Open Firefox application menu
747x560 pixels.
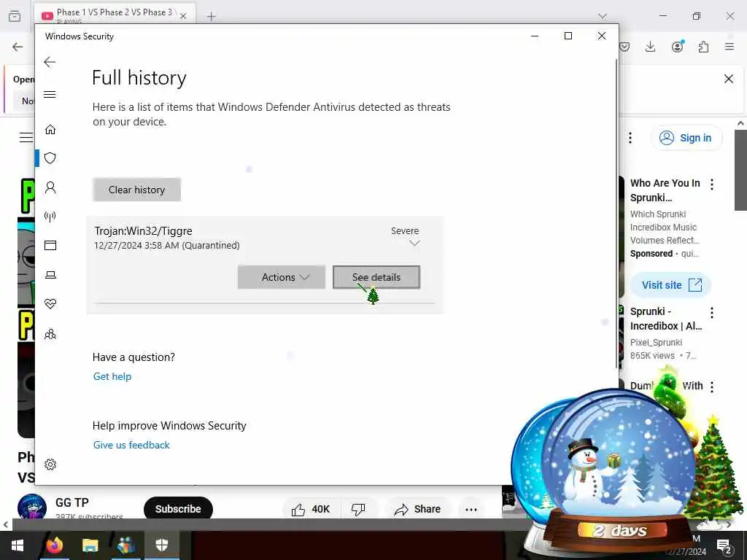point(729,47)
